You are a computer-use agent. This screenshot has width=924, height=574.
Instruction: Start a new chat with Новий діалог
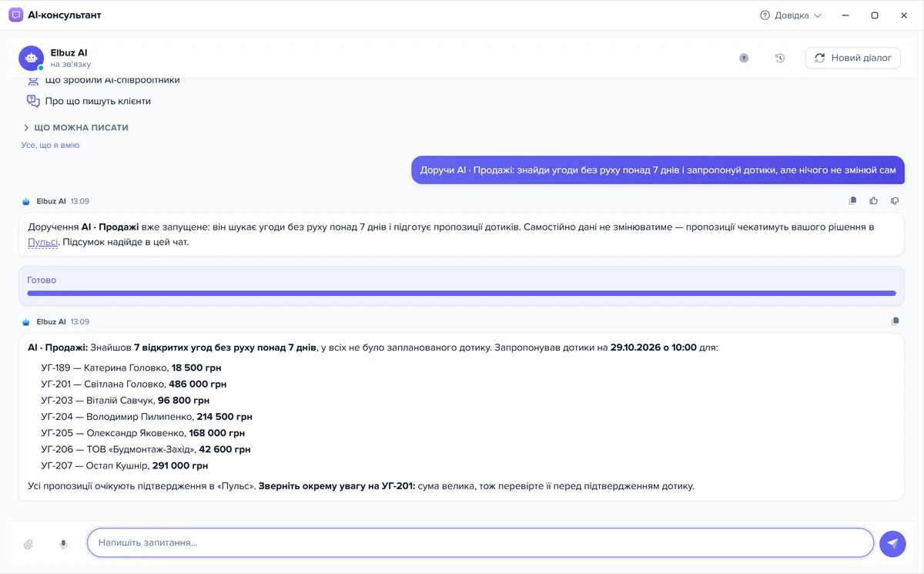(x=853, y=58)
